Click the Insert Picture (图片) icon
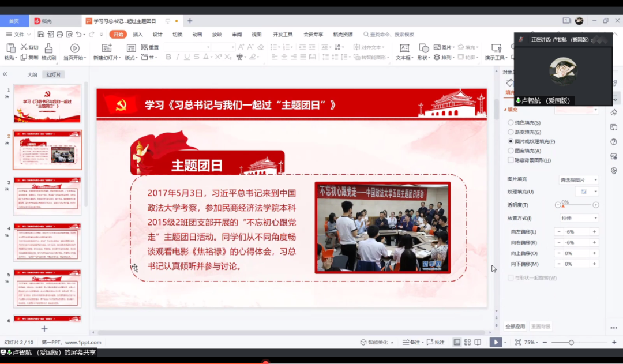Viewport: 623px width, 364px height. pos(438,47)
